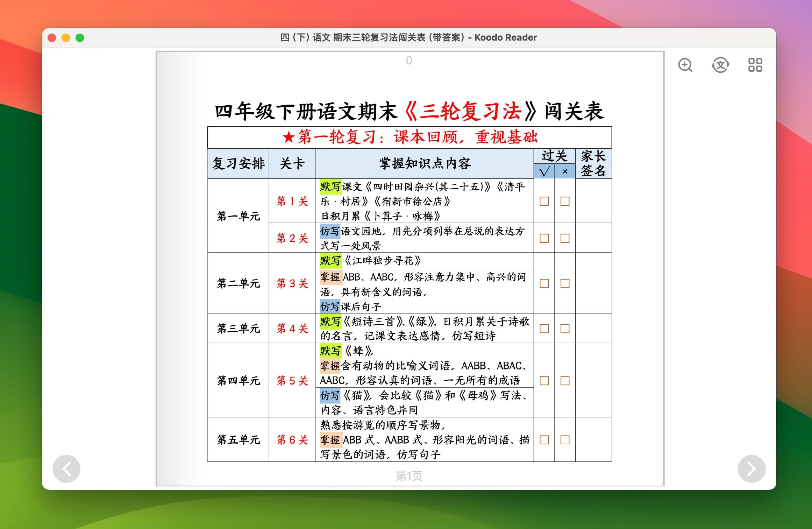This screenshot has width=812, height=529.
Task: Check the pass (√) box for 第1关
Action: click(x=544, y=201)
